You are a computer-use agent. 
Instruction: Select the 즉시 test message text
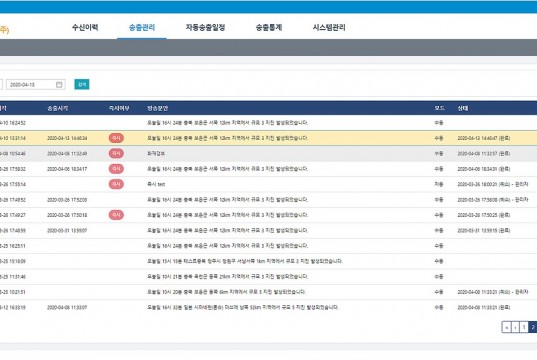(156, 184)
